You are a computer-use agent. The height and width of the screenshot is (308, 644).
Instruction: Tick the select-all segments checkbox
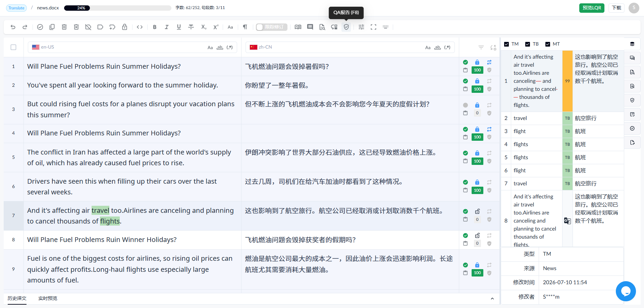pos(13,47)
